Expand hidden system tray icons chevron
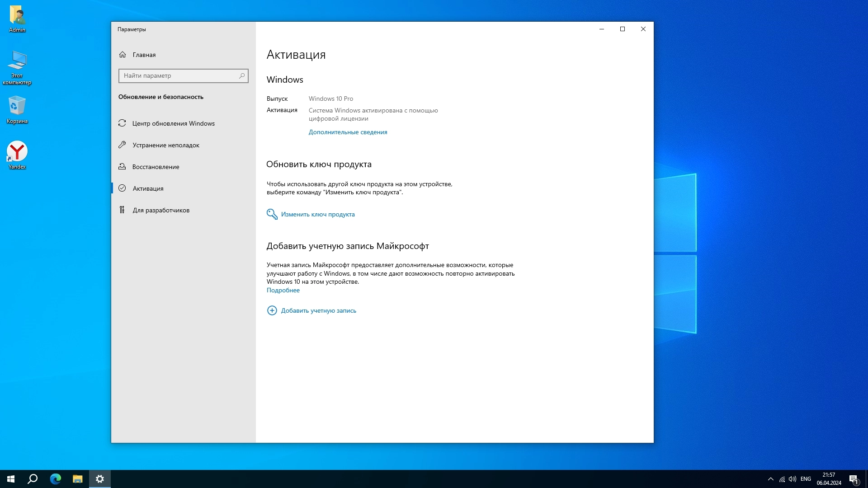The image size is (868, 488). [770, 479]
